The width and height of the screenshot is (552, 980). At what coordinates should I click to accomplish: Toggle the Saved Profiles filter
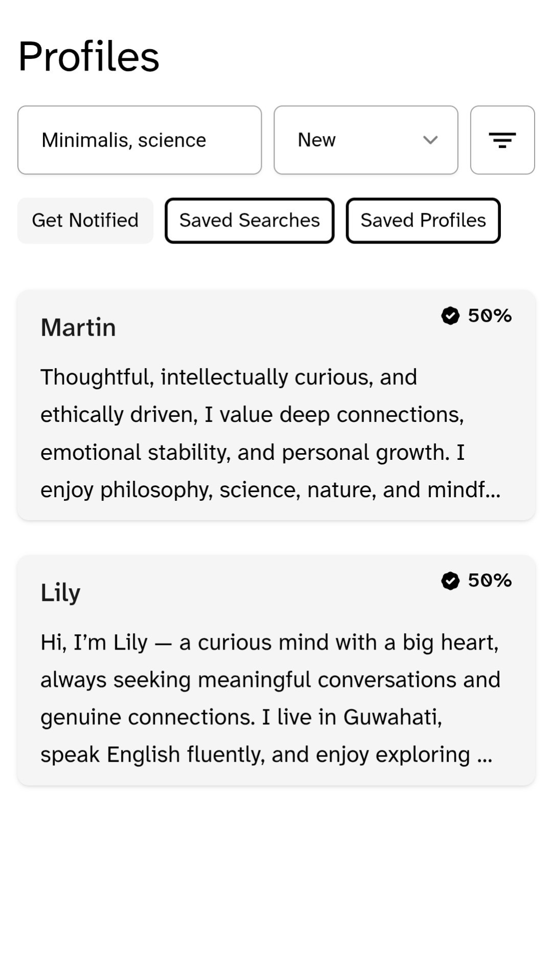(x=423, y=220)
